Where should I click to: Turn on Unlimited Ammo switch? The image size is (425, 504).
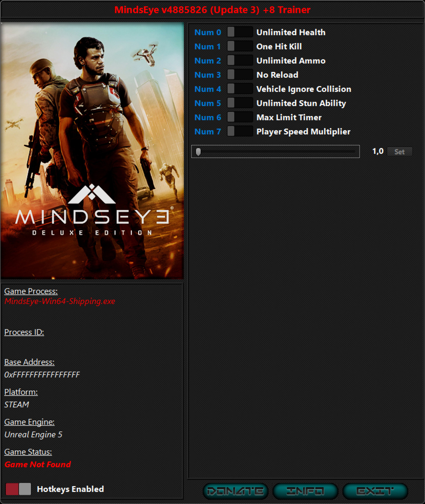point(240,60)
